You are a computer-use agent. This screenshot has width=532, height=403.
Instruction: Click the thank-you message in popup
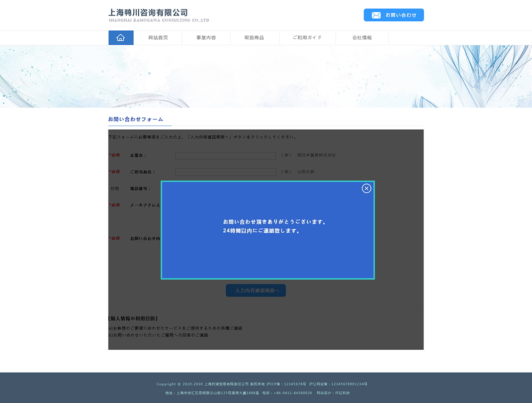(274, 226)
